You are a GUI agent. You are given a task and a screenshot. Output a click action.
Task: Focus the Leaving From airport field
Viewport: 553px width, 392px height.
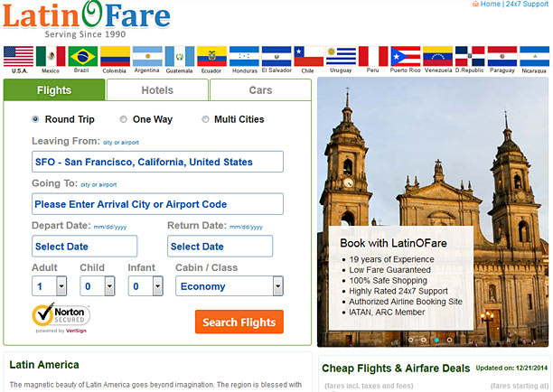(x=157, y=162)
